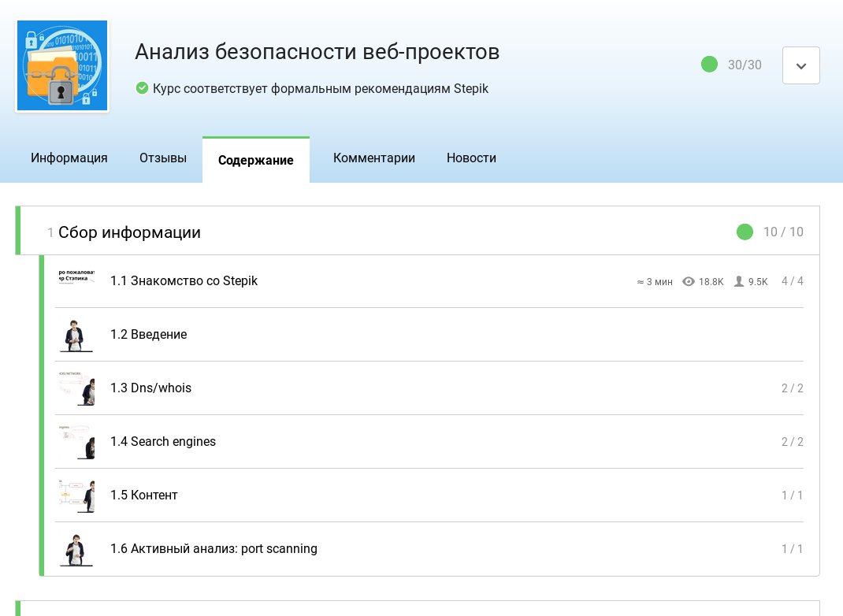Open lesson "1.6 Активный анализ: port scanning"
The image size is (843, 616).
coord(214,549)
